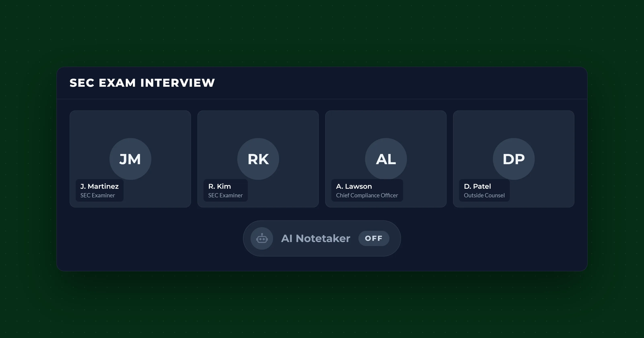The height and width of the screenshot is (338, 644).
Task: Click the D. Patel name label
Action: pyautogui.click(x=477, y=187)
